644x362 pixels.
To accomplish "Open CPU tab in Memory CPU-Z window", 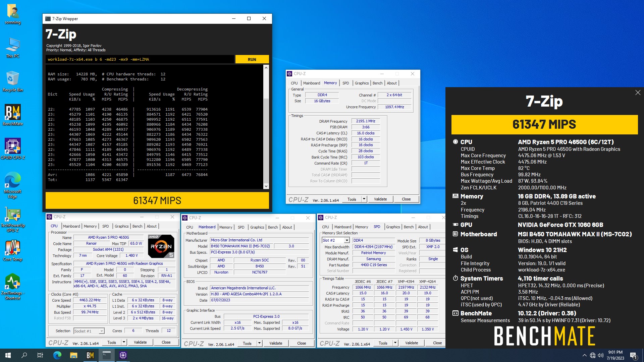I will pyautogui.click(x=294, y=83).
